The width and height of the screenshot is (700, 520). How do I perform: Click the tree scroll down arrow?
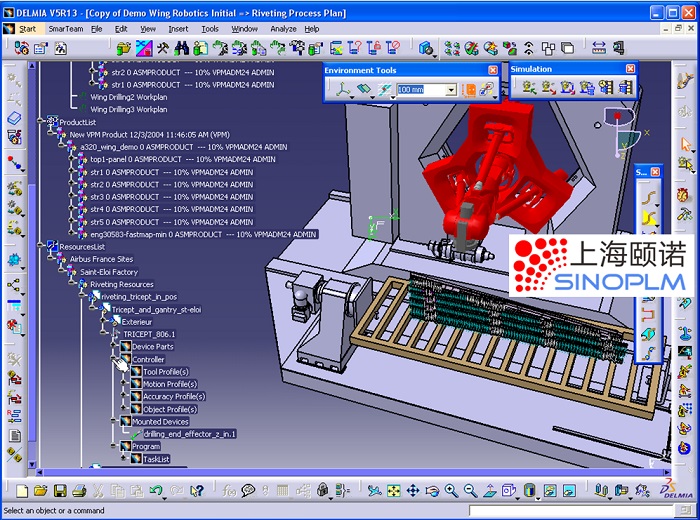(32, 464)
